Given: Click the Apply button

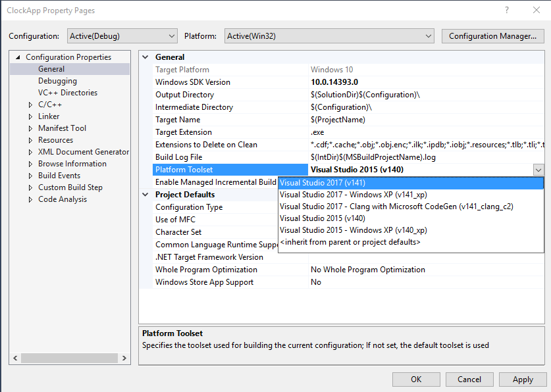Looking at the screenshot, I should point(523,380).
